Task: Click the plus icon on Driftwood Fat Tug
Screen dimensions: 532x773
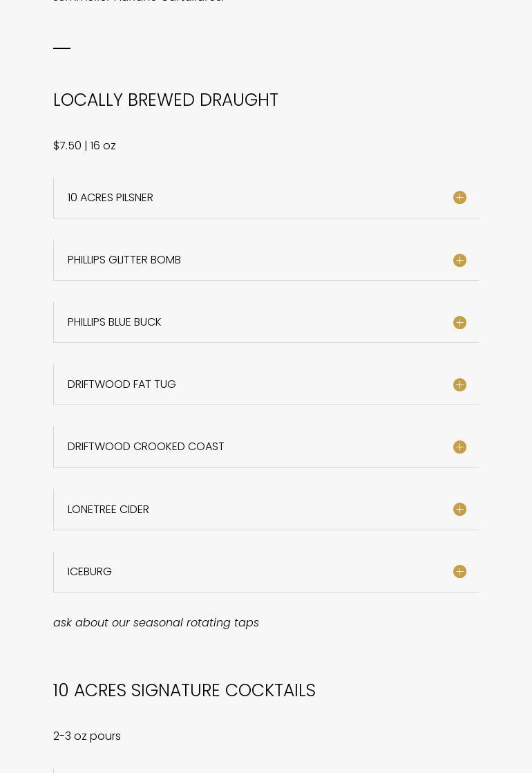Action: tap(459, 384)
